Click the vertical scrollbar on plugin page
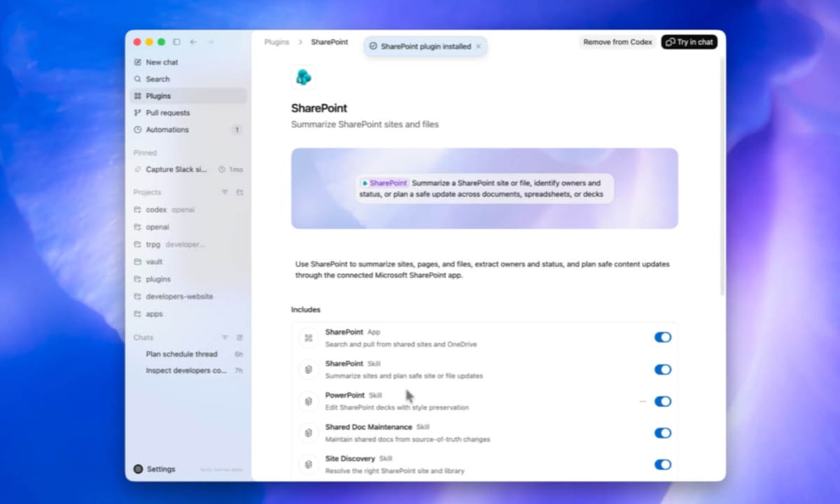 tap(722, 175)
